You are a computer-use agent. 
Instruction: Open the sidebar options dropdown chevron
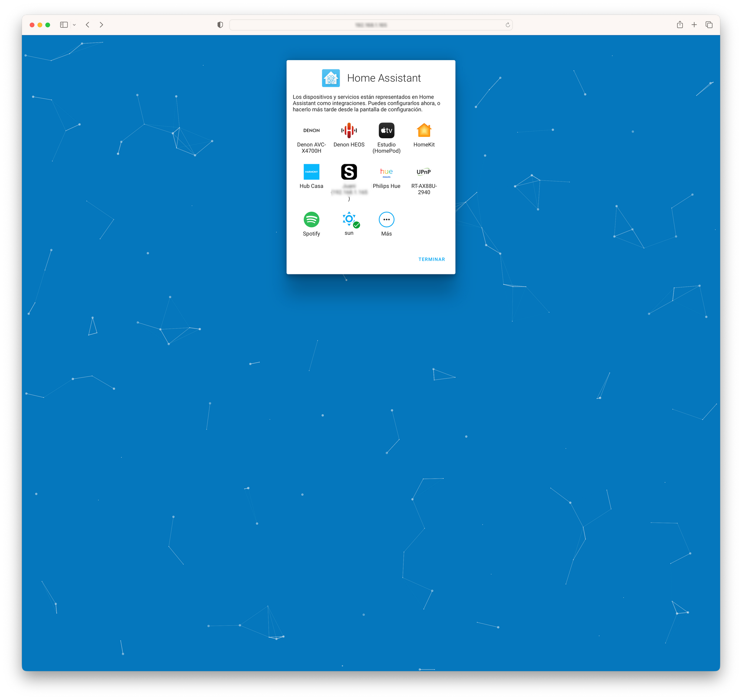coord(74,24)
